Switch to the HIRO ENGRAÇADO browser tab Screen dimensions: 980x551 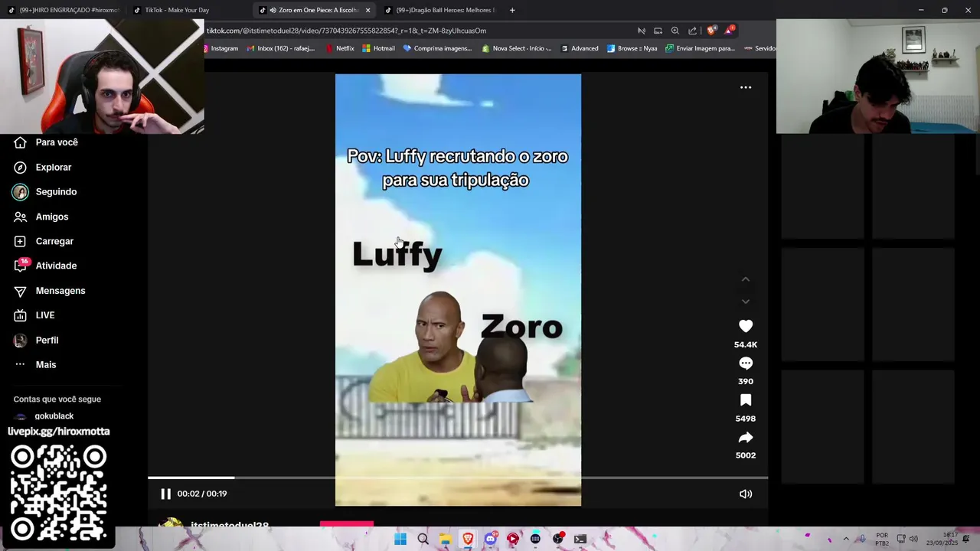64,10
